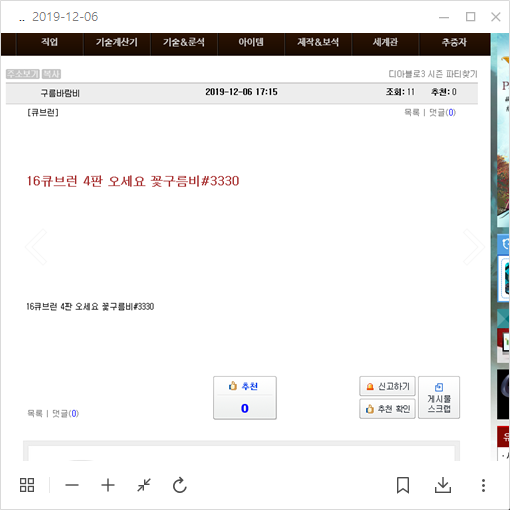Click the 댓글(0) link below the post
This screenshot has width=510, height=510.
click(66, 414)
